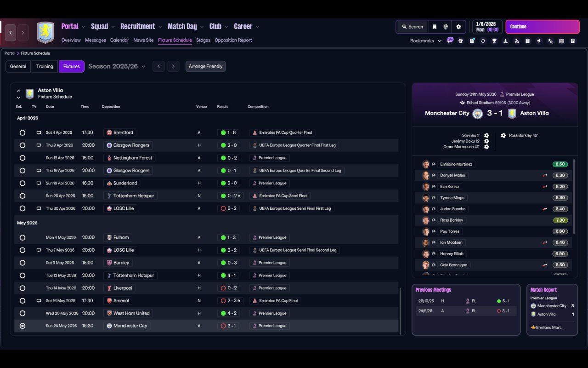Image resolution: width=588 pixels, height=368 pixels.
Task: Switch to the Overview tab
Action: (x=71, y=40)
